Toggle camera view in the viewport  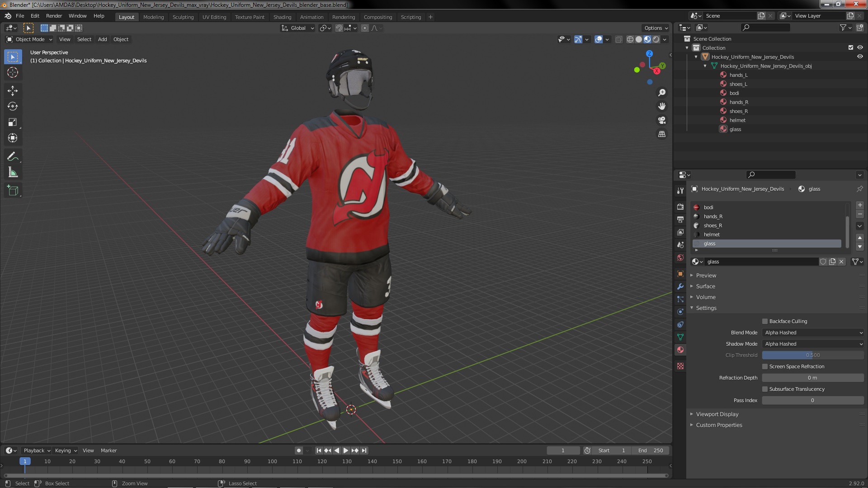point(662,120)
